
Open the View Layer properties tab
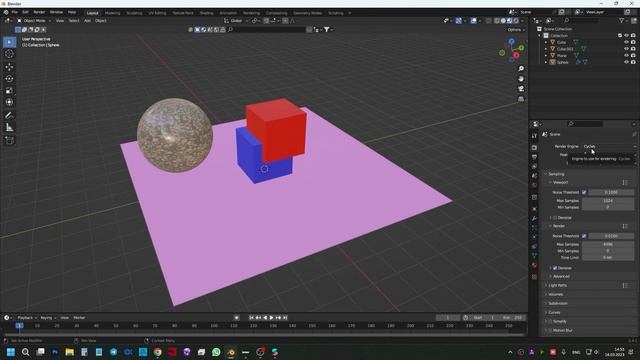(x=534, y=167)
